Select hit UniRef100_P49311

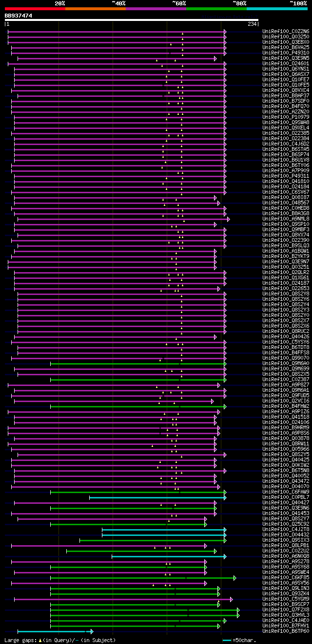[286, 176]
